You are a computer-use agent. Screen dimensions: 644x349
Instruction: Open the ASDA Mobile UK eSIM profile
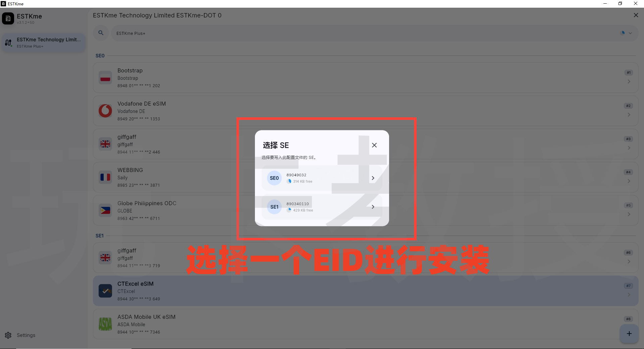click(366, 324)
